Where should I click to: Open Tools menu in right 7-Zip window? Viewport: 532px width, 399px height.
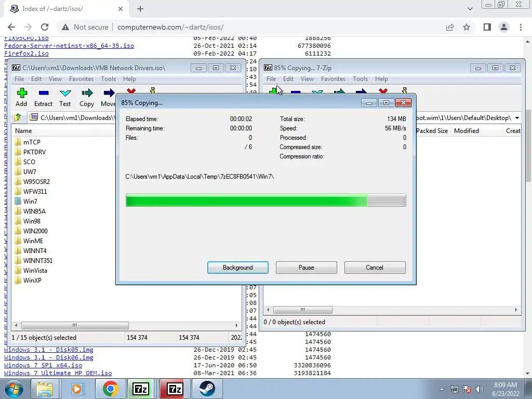[x=361, y=79]
